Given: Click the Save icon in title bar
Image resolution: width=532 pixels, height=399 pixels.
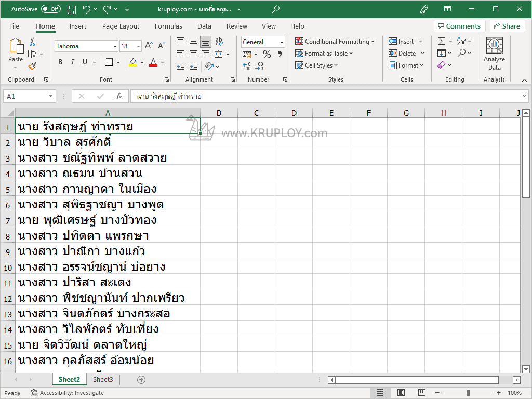Looking at the screenshot, I should pyautogui.click(x=72, y=9).
